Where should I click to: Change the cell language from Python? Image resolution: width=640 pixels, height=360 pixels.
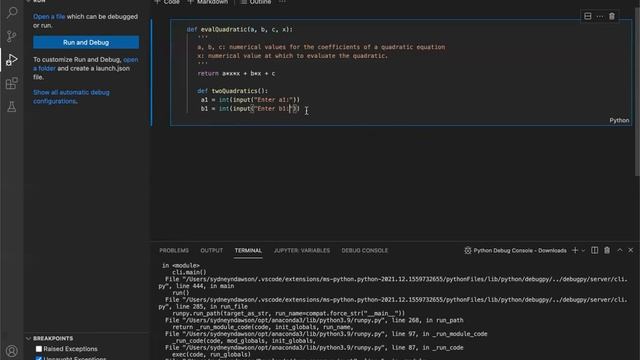[x=619, y=120]
